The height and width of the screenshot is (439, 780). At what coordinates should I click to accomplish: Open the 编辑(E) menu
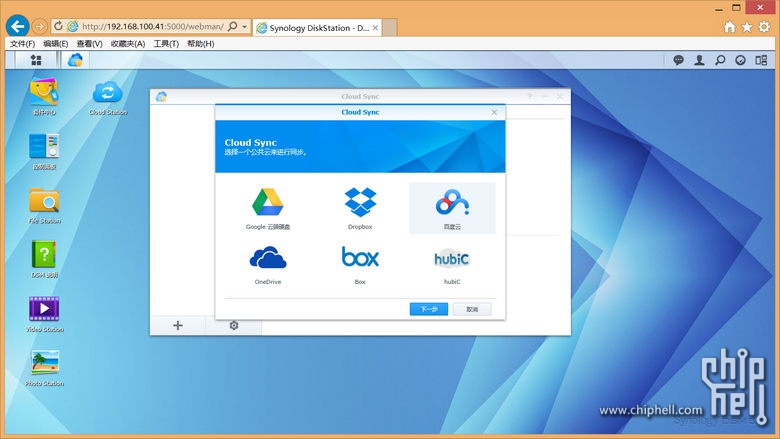(56, 44)
